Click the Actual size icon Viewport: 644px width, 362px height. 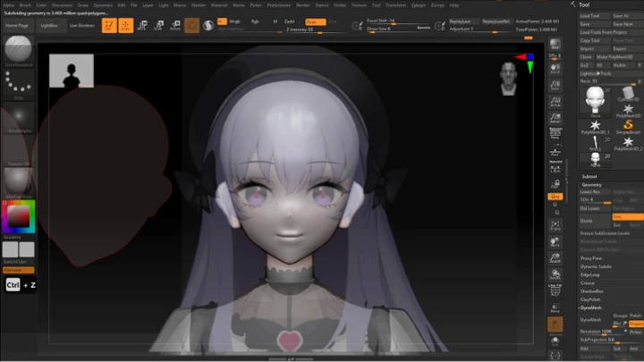(x=555, y=102)
